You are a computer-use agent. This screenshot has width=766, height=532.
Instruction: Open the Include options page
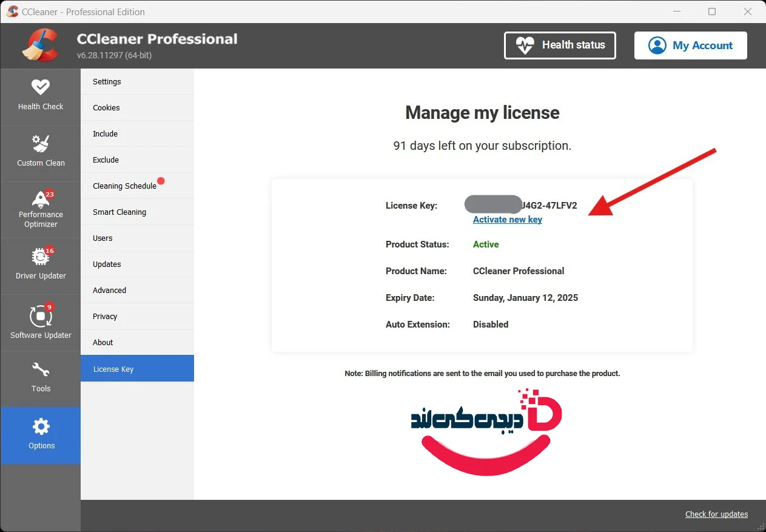tap(137, 134)
